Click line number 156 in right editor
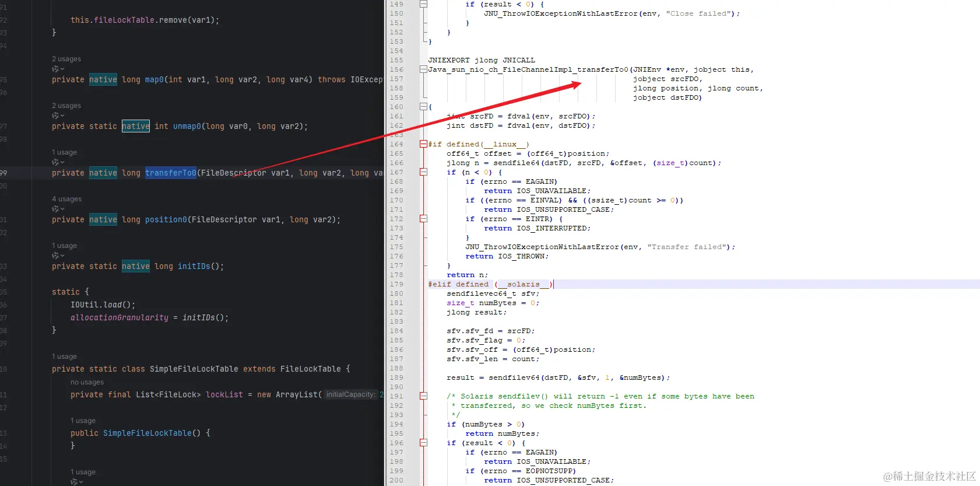Screen dimensions: 980x486 coord(396,69)
